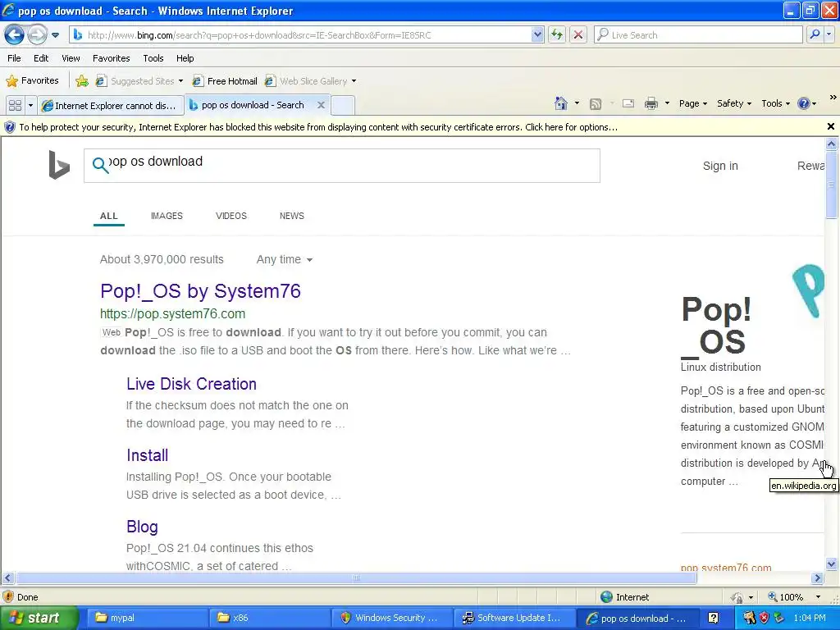Open the Free Hotmail favorite link
Viewport: 840px width, 630px height.
[225, 81]
